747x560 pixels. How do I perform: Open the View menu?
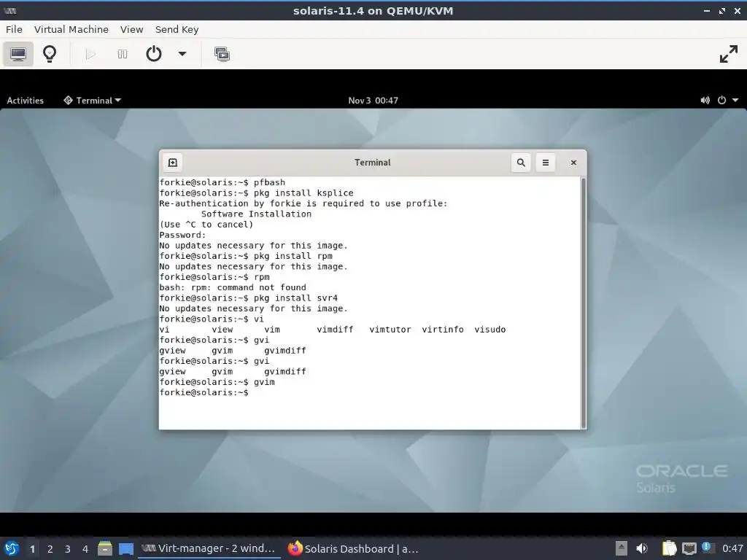pyautogui.click(x=131, y=29)
